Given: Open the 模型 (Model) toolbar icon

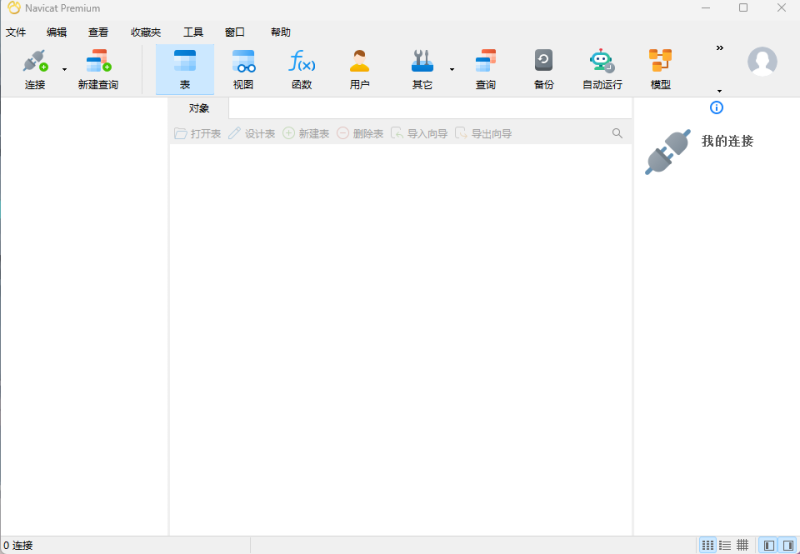Looking at the screenshot, I should point(660,68).
